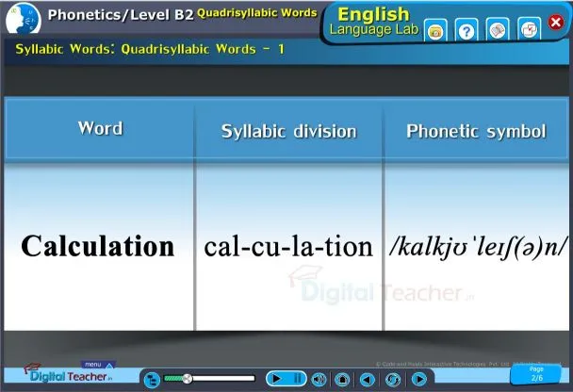Go to next page arrow

[x=419, y=379]
